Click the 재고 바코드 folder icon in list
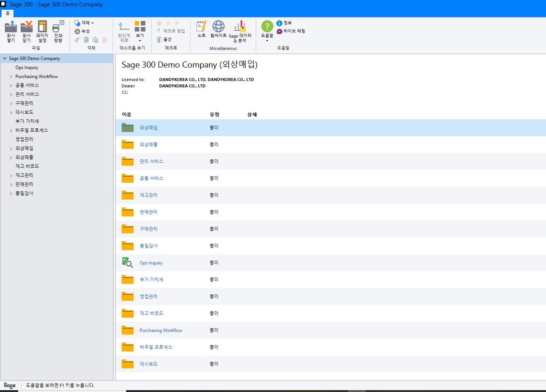The height and width of the screenshot is (392, 546). tap(128, 313)
